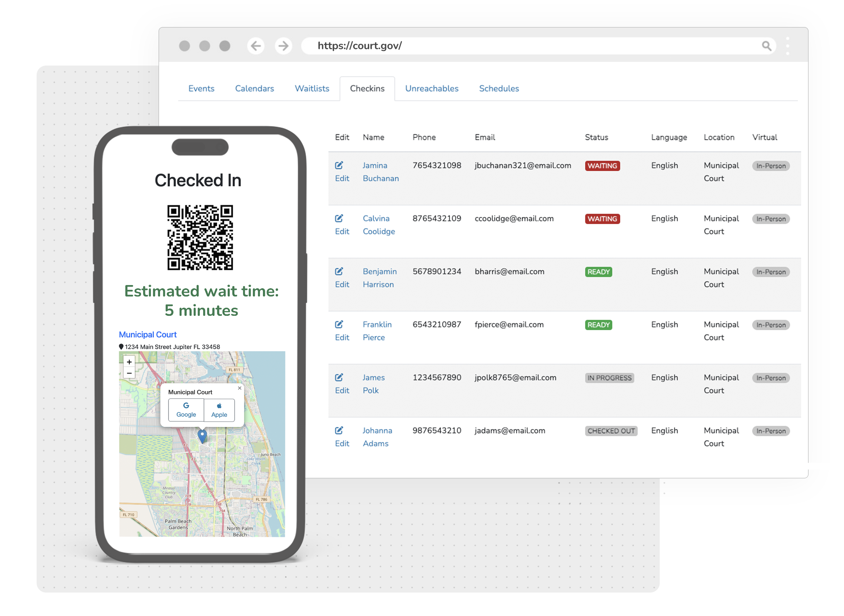Click Edit link for Franklin Pierce row
844x616 pixels.
click(x=342, y=337)
